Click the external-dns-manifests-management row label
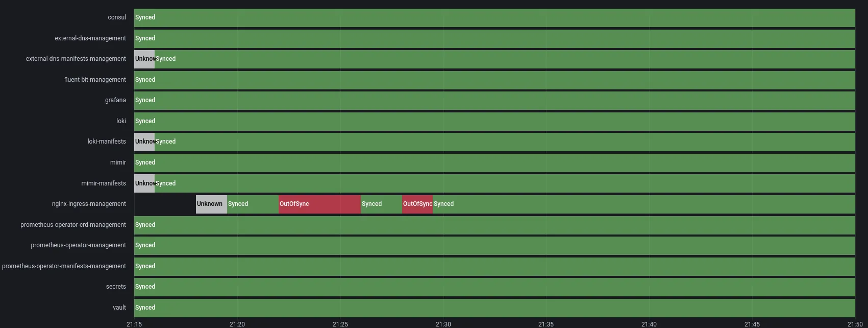The width and height of the screenshot is (868, 328). (x=76, y=59)
